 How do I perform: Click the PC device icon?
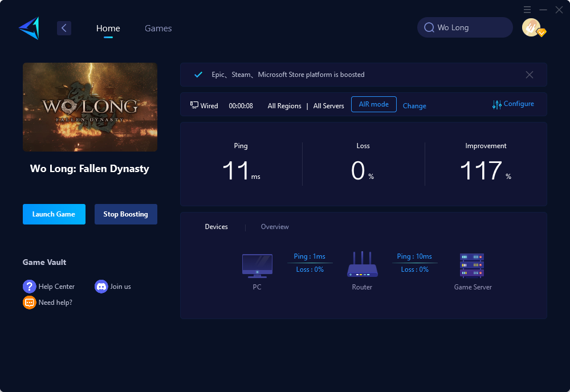pos(258,266)
